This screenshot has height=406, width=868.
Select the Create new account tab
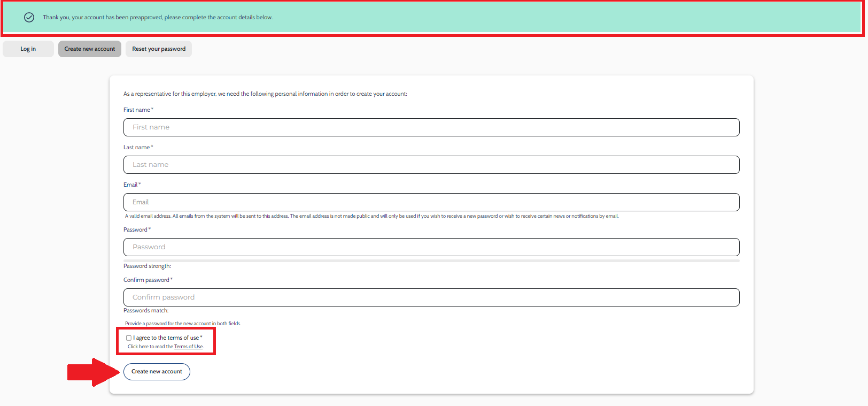pyautogui.click(x=90, y=49)
